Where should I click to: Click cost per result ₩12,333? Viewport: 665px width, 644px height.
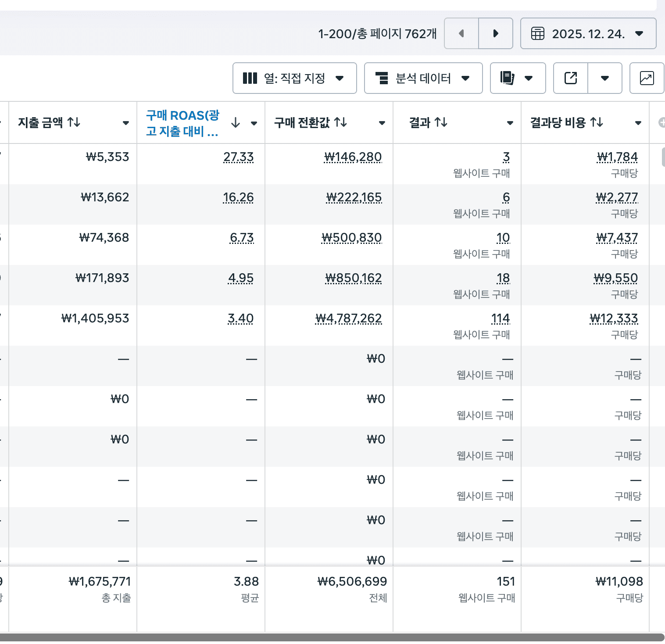(614, 318)
